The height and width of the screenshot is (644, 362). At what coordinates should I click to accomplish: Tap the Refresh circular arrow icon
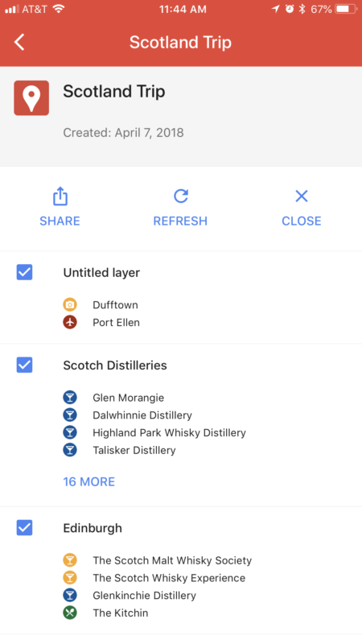[180, 196]
